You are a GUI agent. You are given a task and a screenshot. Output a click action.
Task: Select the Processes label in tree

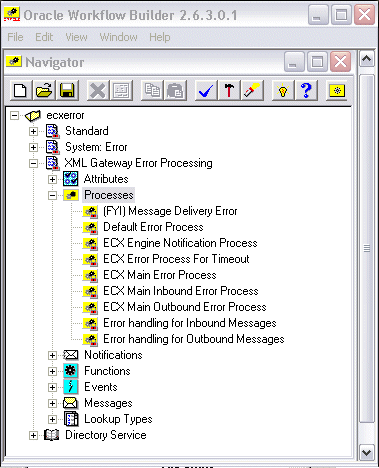[x=109, y=195]
